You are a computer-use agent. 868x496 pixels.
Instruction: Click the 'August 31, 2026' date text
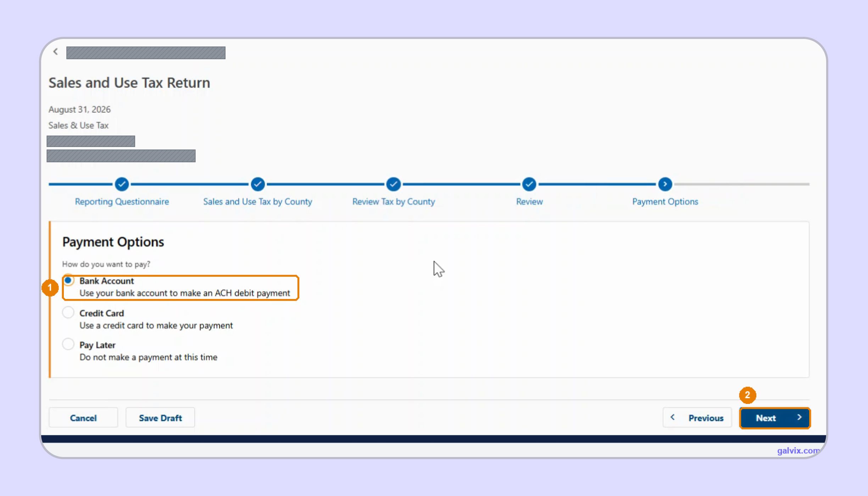click(x=79, y=109)
